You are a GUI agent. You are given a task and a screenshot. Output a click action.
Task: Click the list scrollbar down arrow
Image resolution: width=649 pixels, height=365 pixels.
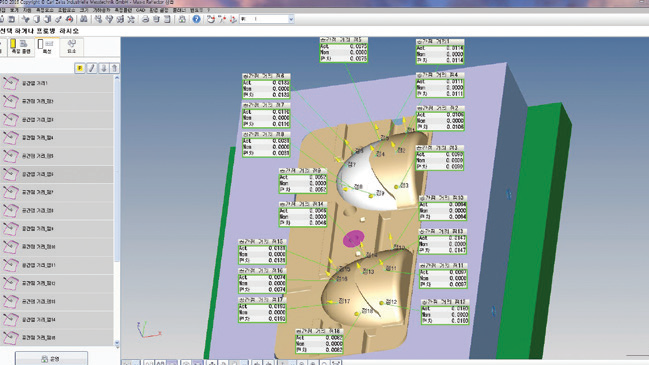(x=117, y=343)
